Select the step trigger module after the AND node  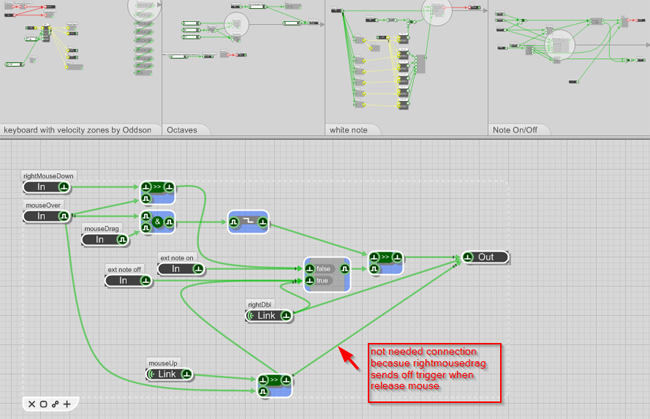[246, 223]
